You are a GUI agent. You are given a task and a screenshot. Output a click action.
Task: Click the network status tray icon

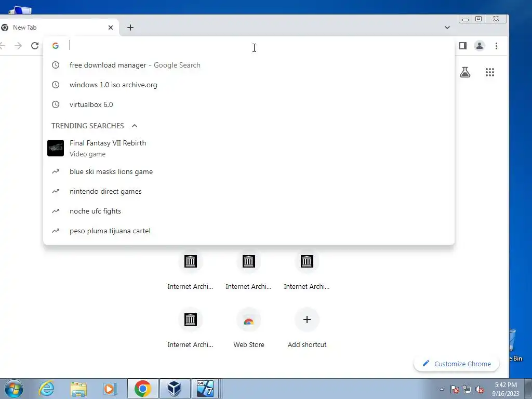tap(467, 389)
